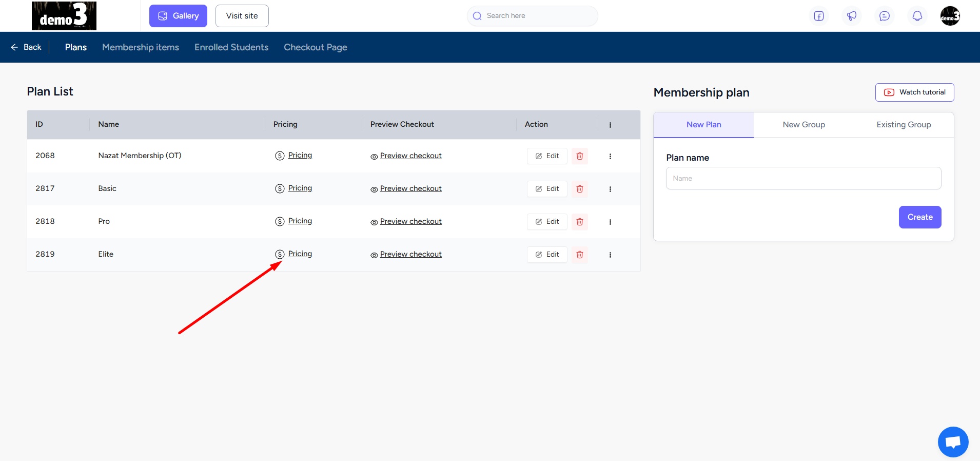
Task: Open Pricing link for Elite plan
Action: point(300,254)
